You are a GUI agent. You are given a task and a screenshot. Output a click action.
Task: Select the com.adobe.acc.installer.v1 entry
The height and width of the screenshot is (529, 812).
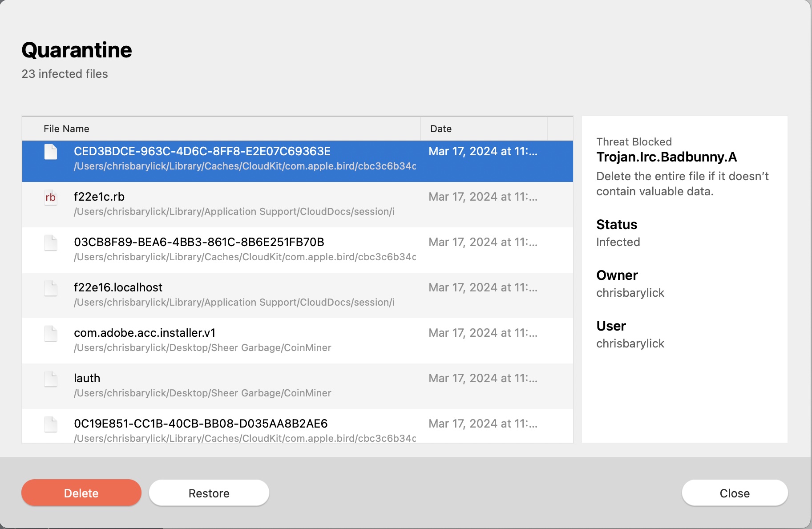(249, 340)
